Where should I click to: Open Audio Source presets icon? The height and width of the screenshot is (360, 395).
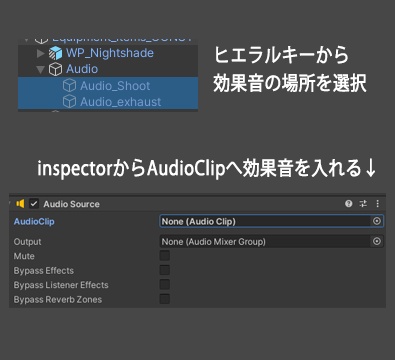(x=363, y=204)
